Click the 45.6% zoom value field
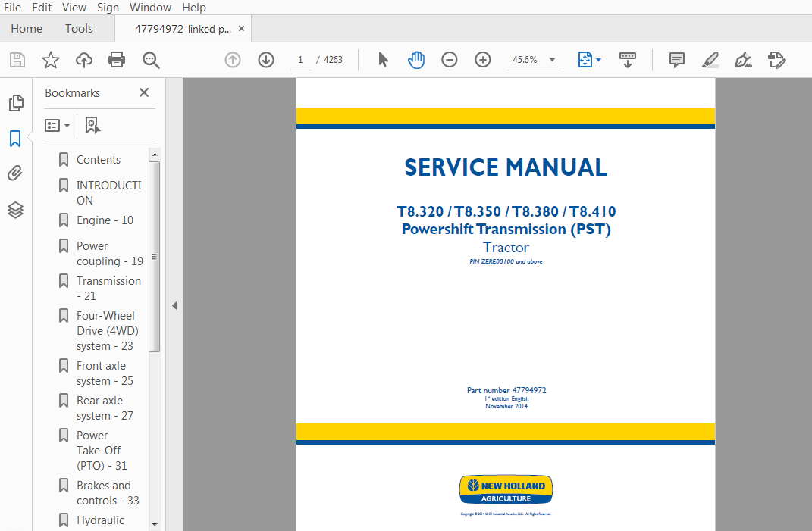Viewport: 812px width, 531px height. click(525, 60)
